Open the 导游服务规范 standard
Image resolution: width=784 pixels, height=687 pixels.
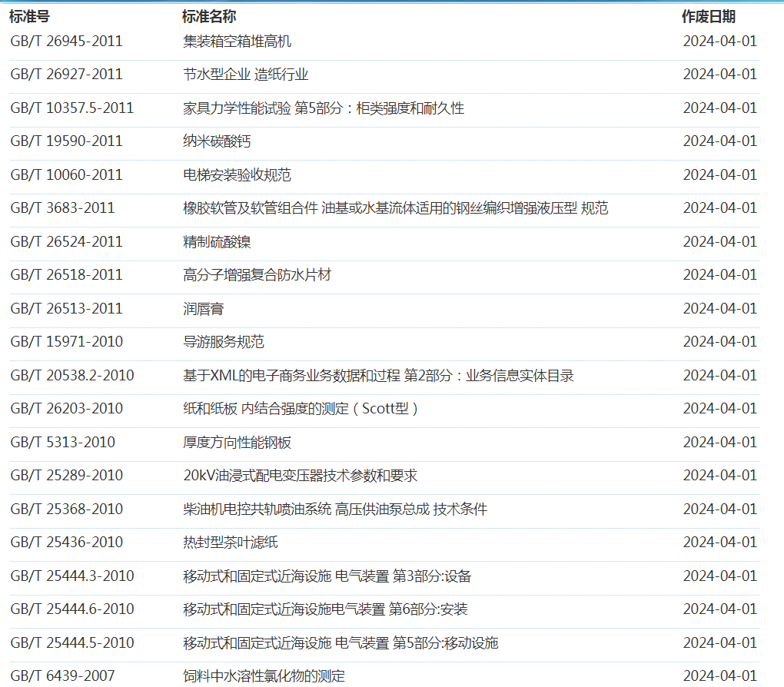click(223, 342)
